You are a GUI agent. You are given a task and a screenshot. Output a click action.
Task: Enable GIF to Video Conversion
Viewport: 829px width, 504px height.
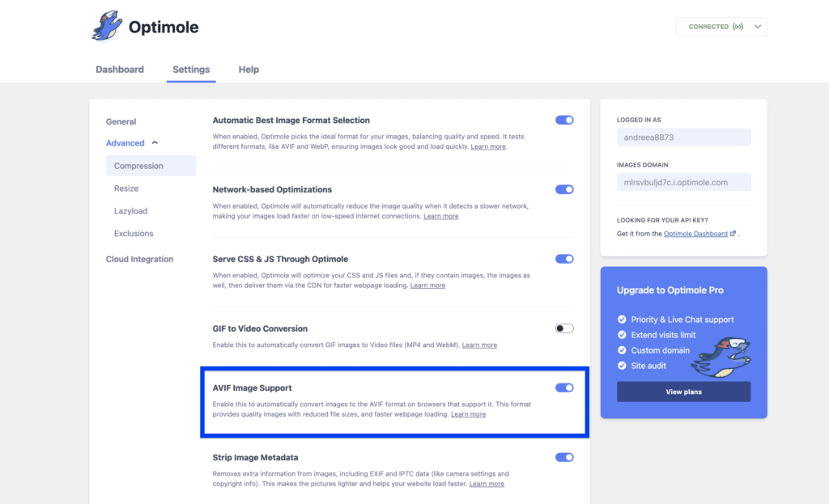563,328
